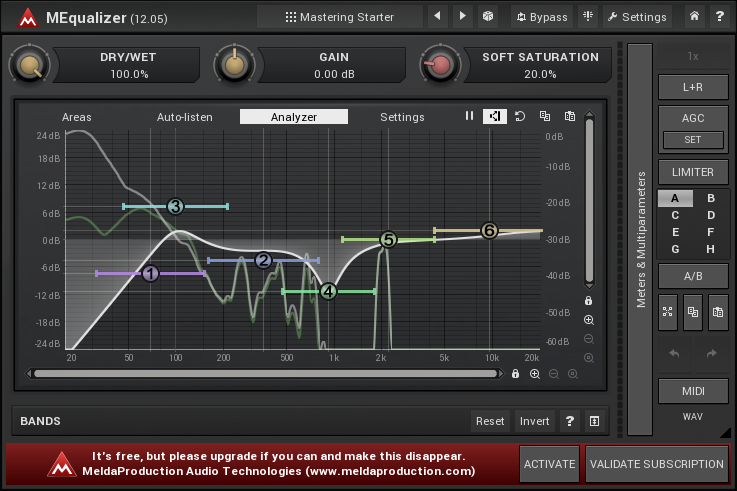Reset vertical zoom magnifier icon
This screenshot has width=737, height=491.
[x=588, y=358]
